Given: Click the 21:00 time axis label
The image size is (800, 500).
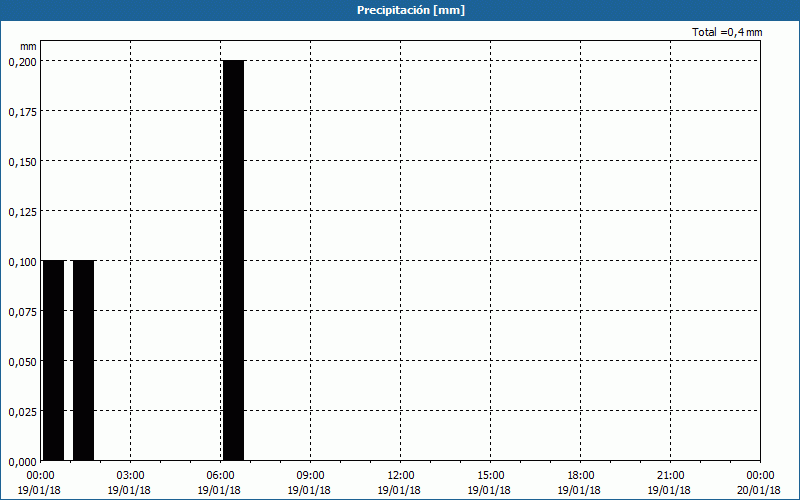Looking at the screenshot, I should click(x=670, y=483).
